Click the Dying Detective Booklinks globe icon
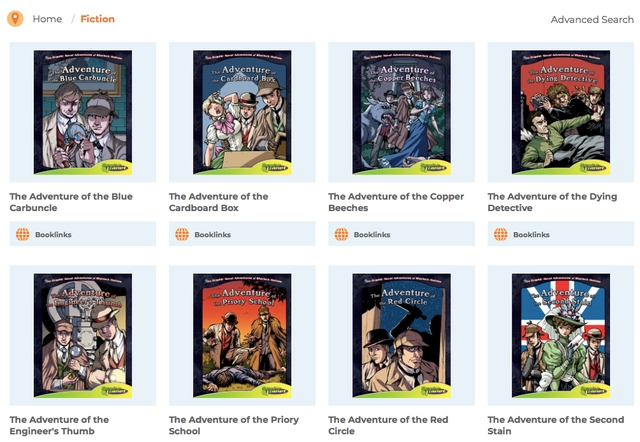 (x=501, y=234)
